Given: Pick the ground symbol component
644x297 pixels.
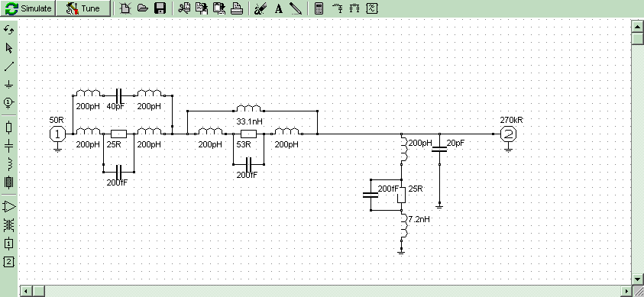Looking at the screenshot, I should point(8,85).
